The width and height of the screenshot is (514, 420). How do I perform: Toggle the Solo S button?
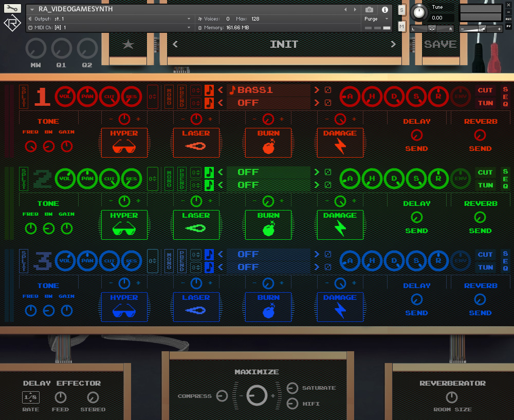pyautogui.click(x=401, y=10)
